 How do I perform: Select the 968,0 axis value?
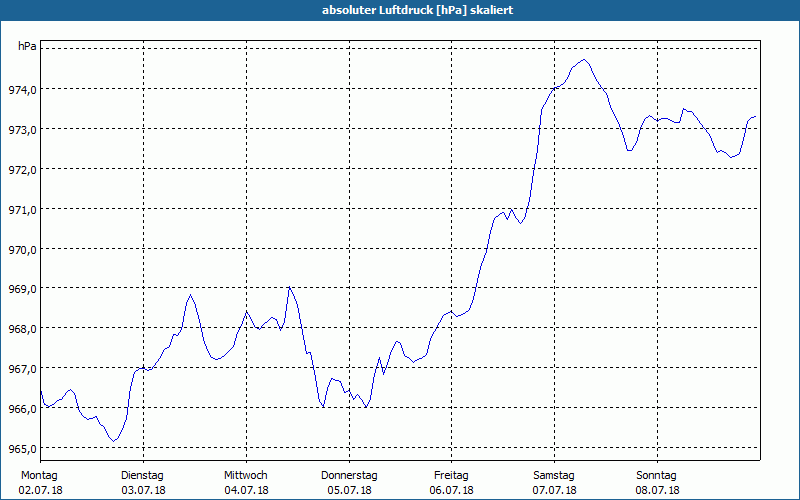click(22, 329)
